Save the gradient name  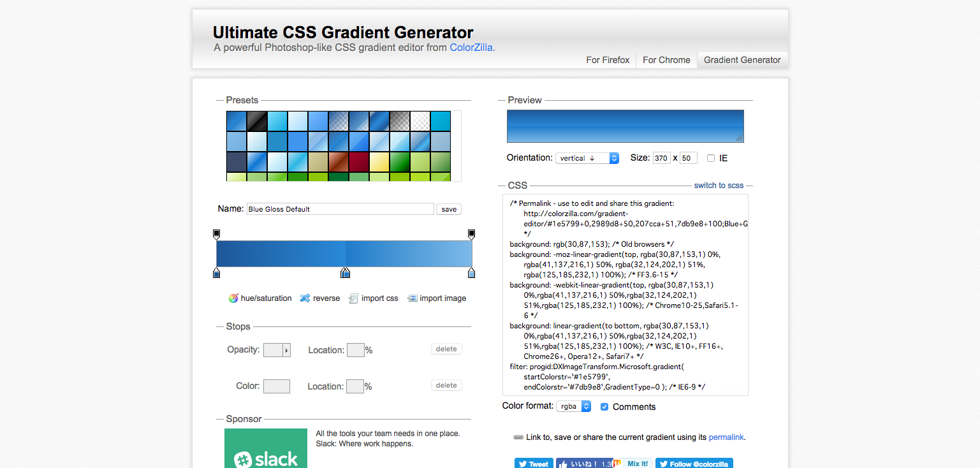(449, 209)
